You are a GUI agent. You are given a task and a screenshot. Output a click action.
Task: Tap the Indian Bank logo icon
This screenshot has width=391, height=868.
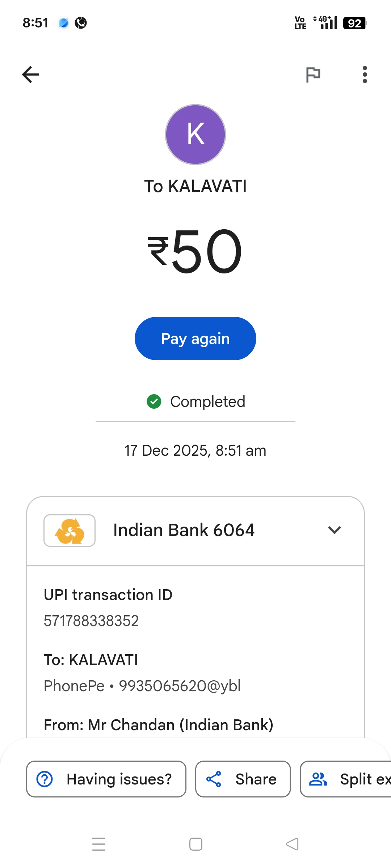pyautogui.click(x=70, y=531)
